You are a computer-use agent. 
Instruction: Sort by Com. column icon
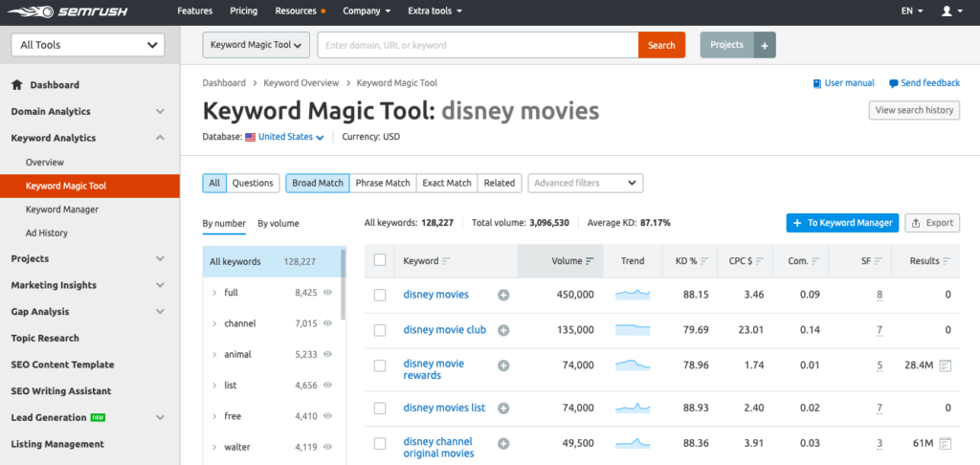pyautogui.click(x=815, y=261)
